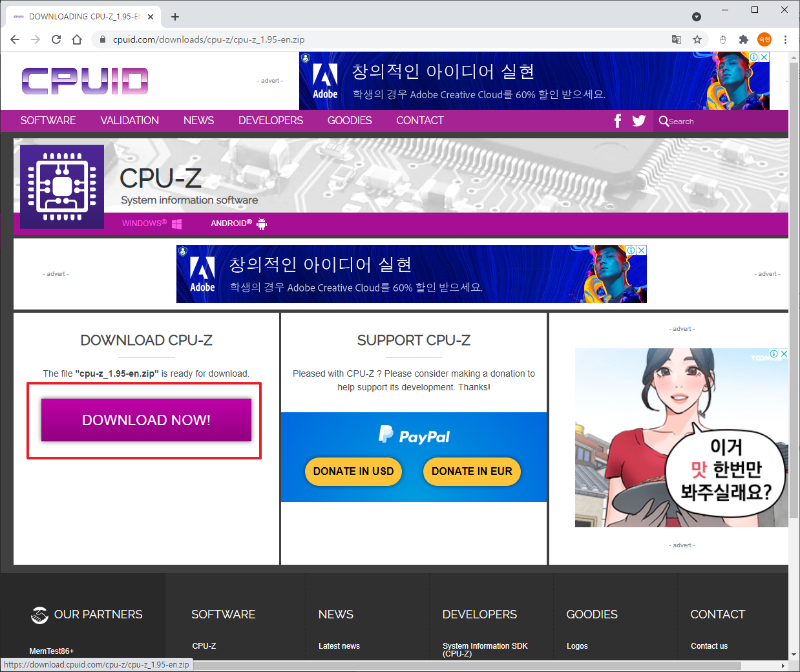Open footer Contact us link

click(709, 646)
